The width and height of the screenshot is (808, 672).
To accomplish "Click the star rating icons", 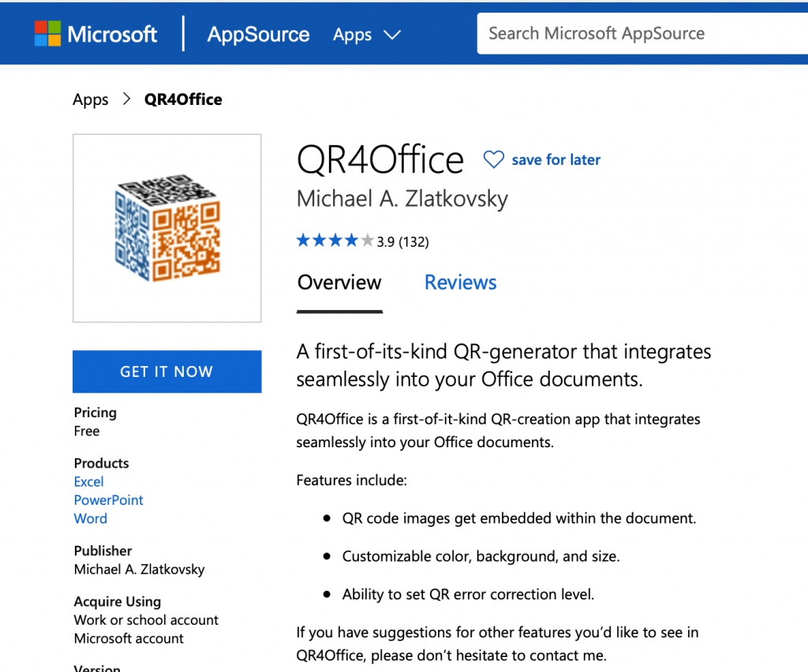I will 335,241.
